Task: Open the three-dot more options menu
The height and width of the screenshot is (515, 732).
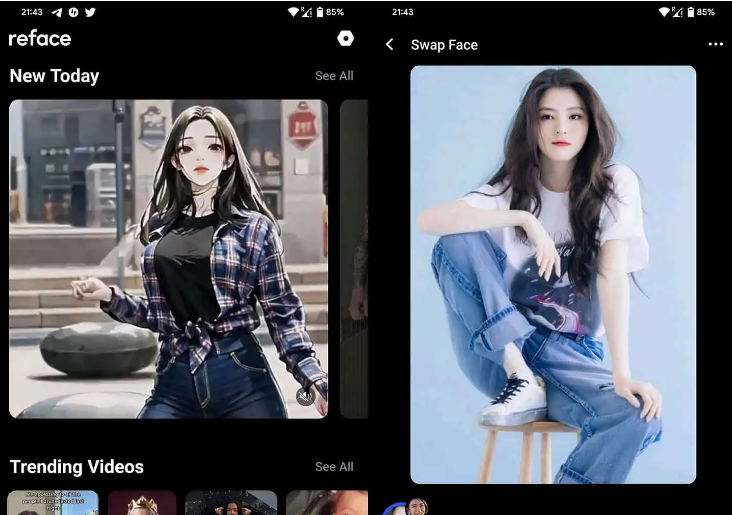Action: pyautogui.click(x=715, y=45)
